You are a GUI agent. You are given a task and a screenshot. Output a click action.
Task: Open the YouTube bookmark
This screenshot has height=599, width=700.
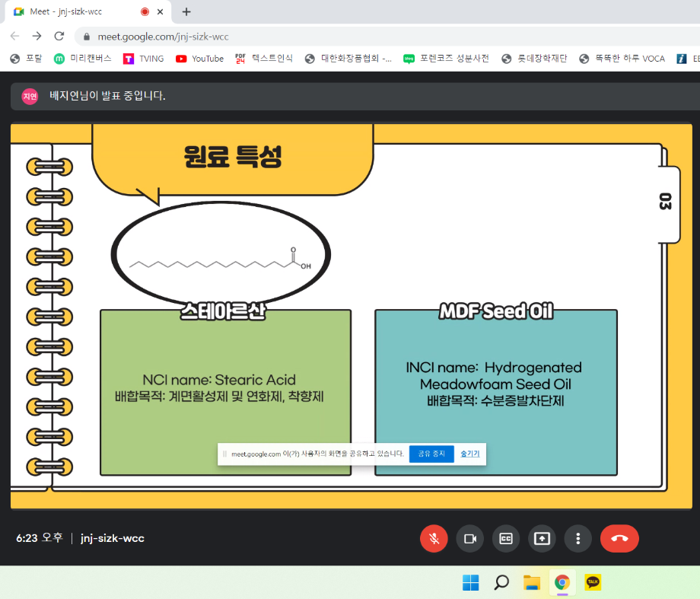point(199,59)
